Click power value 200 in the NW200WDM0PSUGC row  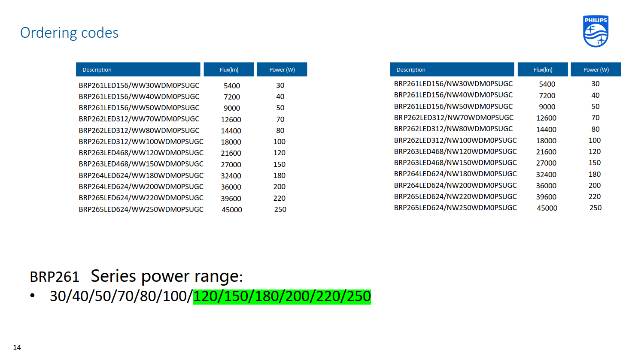coord(595,185)
